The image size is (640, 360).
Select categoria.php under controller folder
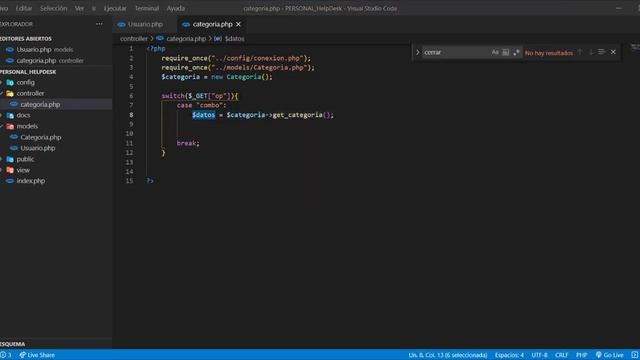[56, 104]
